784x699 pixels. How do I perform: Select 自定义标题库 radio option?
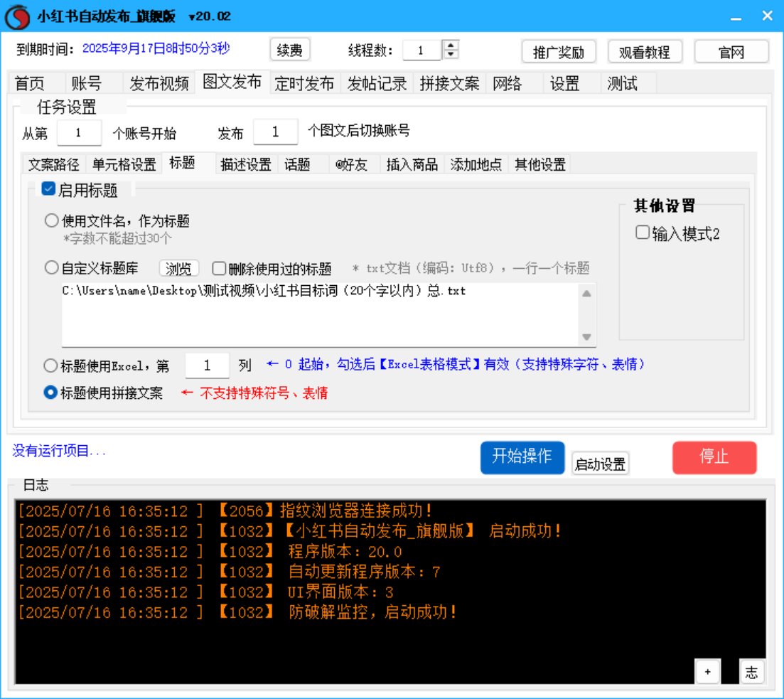point(51,267)
